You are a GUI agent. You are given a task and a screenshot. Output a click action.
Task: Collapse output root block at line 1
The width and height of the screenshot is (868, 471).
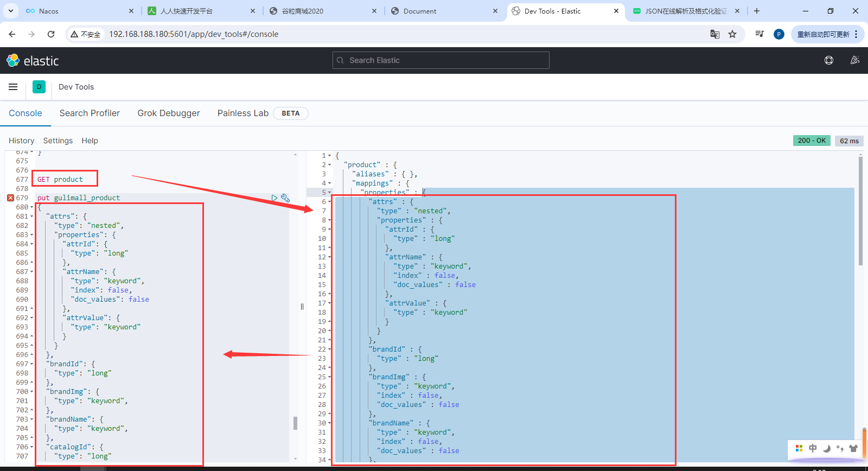pos(329,156)
